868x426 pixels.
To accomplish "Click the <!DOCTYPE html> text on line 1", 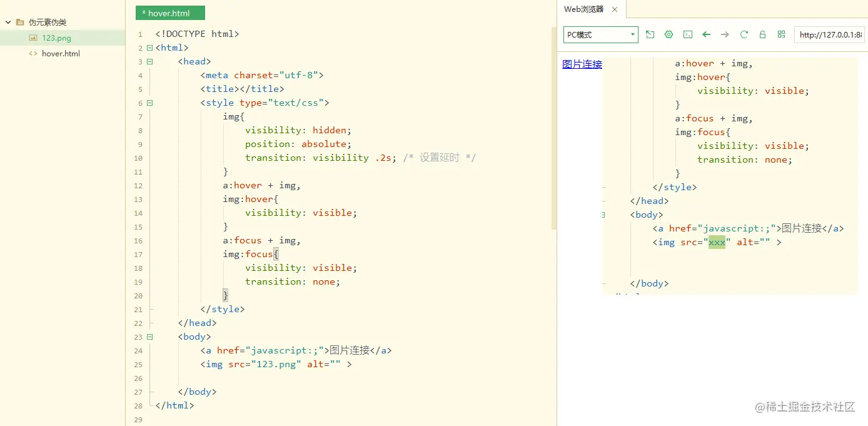I will click(x=197, y=34).
